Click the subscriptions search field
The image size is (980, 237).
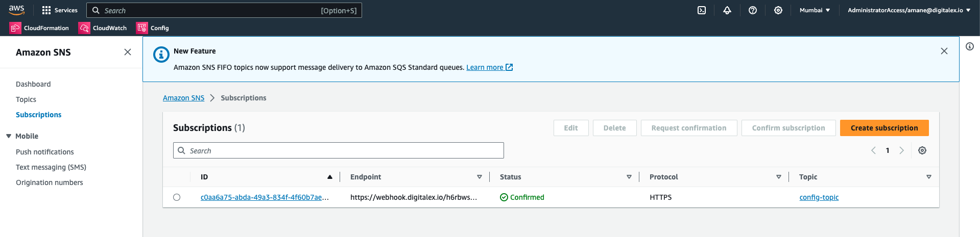coord(339,150)
